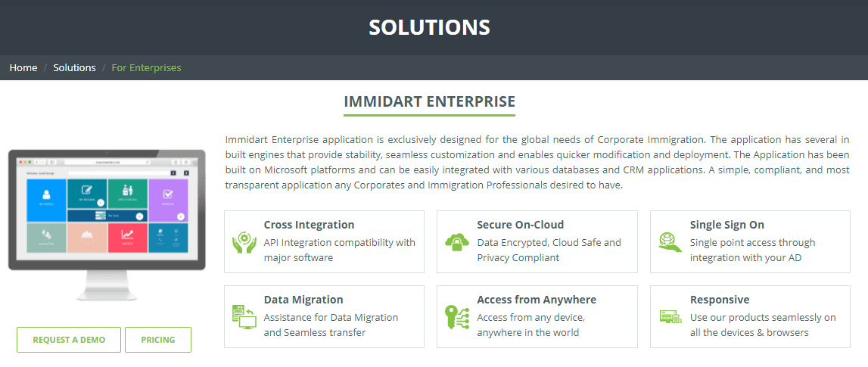Click the Cross Integration heading
This screenshot has height=367, width=868.
click(309, 225)
